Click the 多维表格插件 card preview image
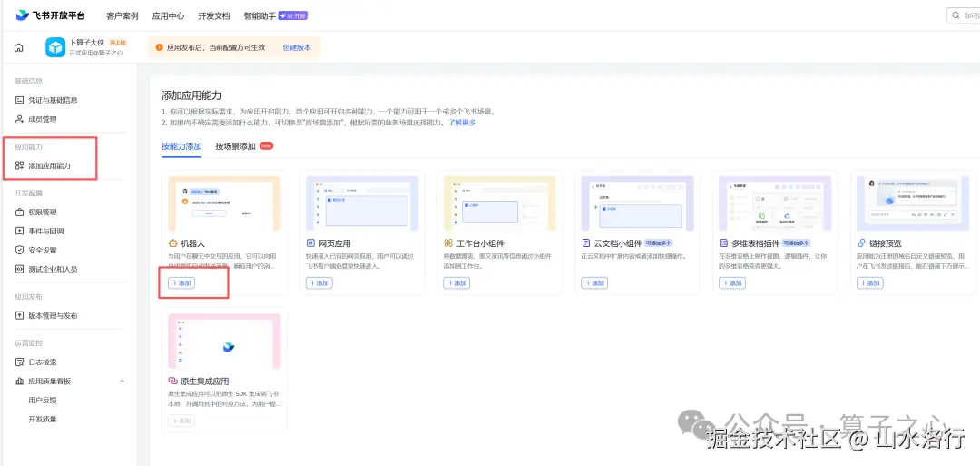 pos(775,203)
